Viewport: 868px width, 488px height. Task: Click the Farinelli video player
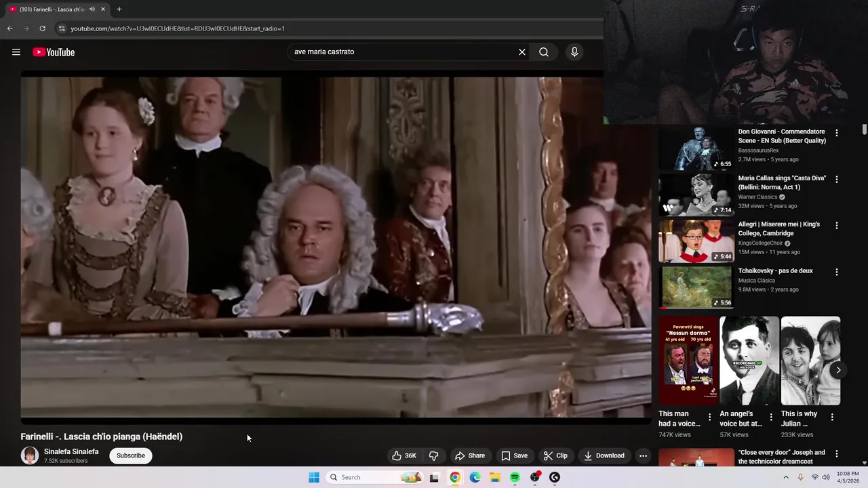tap(336, 247)
